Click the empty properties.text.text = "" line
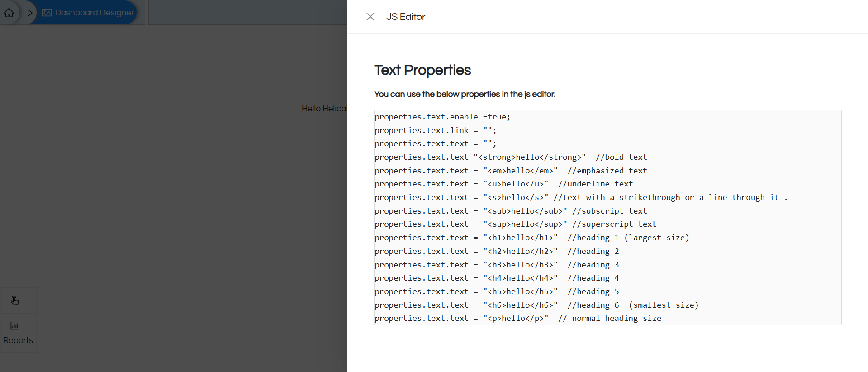This screenshot has height=372, width=868. 436,143
